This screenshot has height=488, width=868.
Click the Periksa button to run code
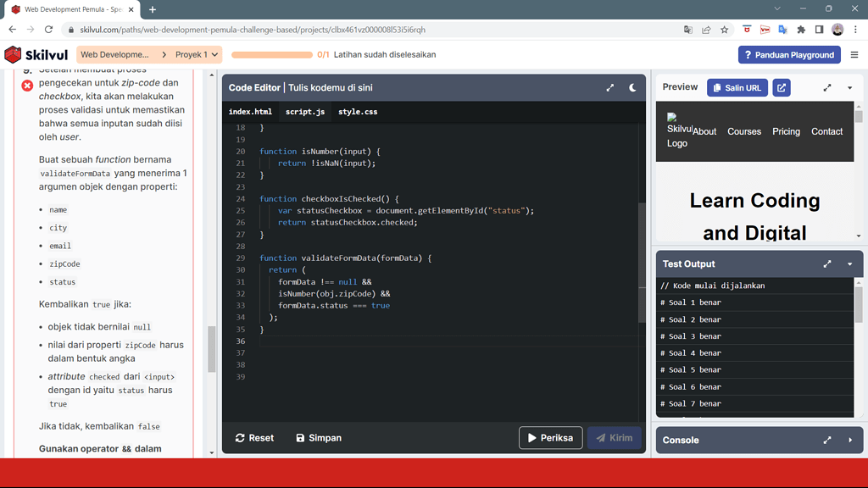point(550,438)
